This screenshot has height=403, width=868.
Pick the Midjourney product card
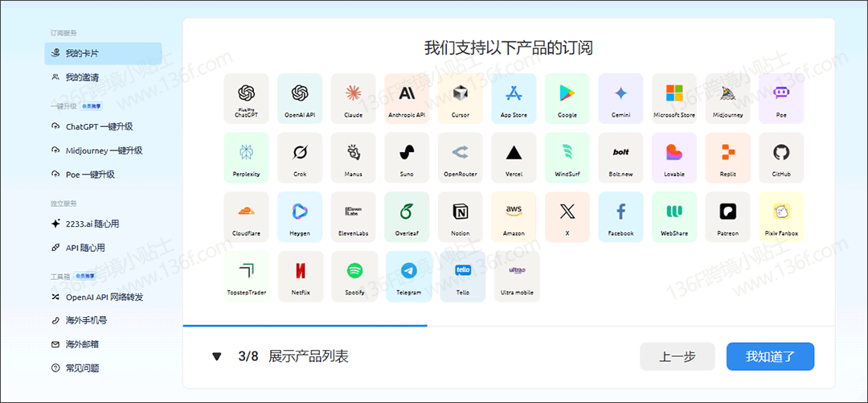[x=728, y=98]
